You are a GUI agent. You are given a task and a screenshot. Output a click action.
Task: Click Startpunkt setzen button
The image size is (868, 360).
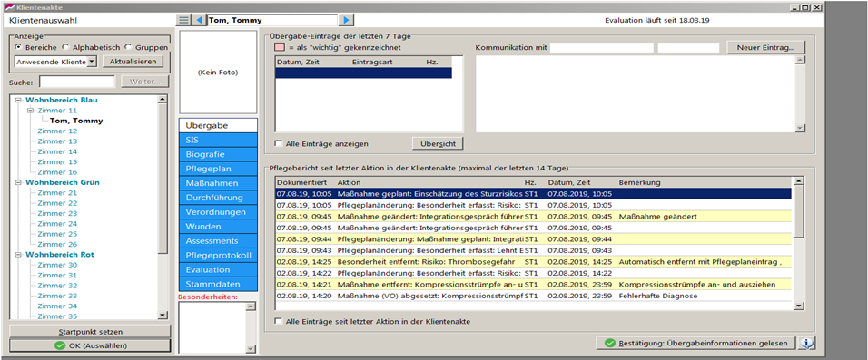pos(90,332)
